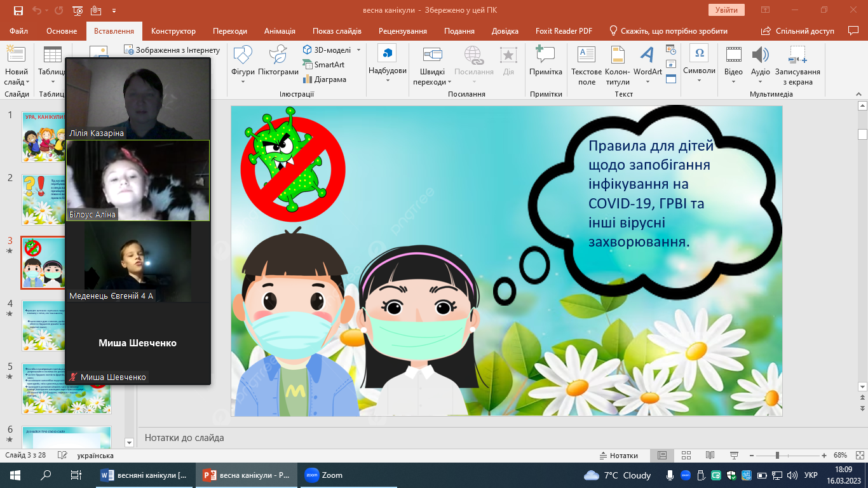Switch to slide sorter view

tap(686, 456)
